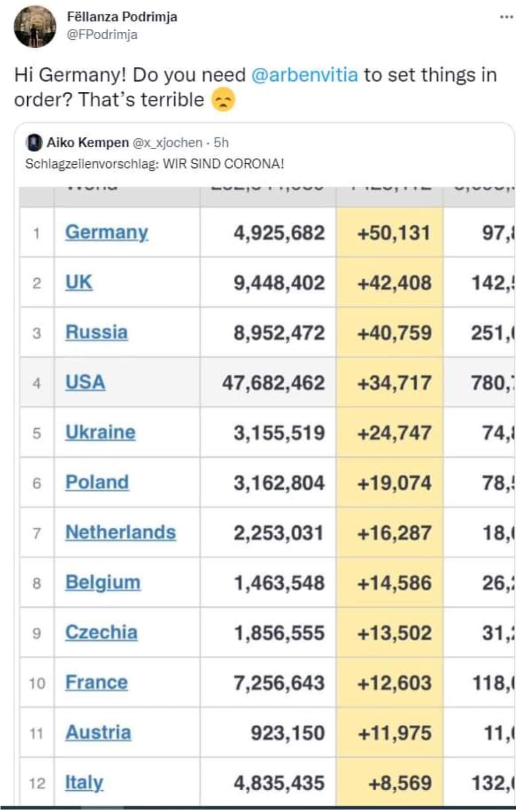Click the Aiko Kempen author name
516x812 pixels.
(x=87, y=143)
